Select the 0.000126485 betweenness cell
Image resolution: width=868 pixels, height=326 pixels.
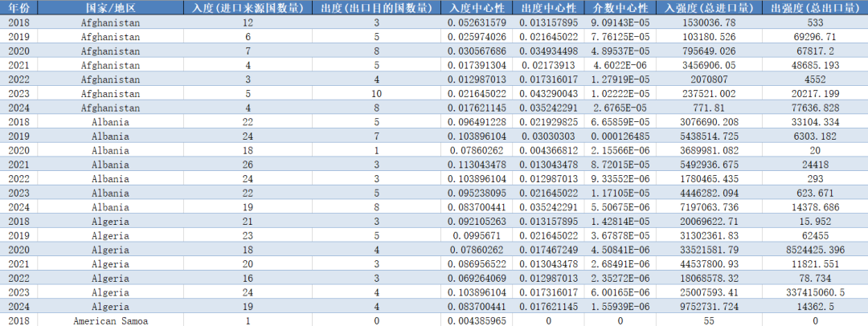coord(620,137)
